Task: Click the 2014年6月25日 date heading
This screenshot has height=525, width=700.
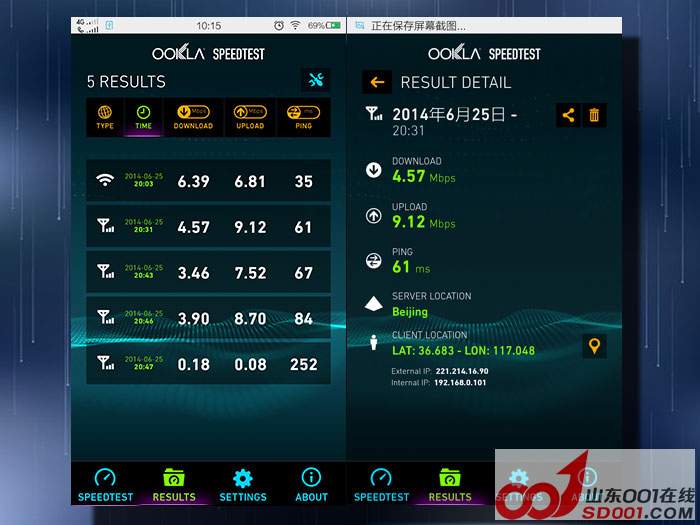Action: pyautogui.click(x=454, y=115)
